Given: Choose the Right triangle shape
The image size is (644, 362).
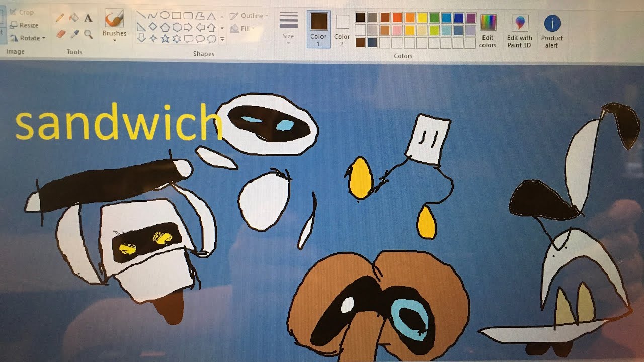Looking at the screenshot, I should [141, 27].
